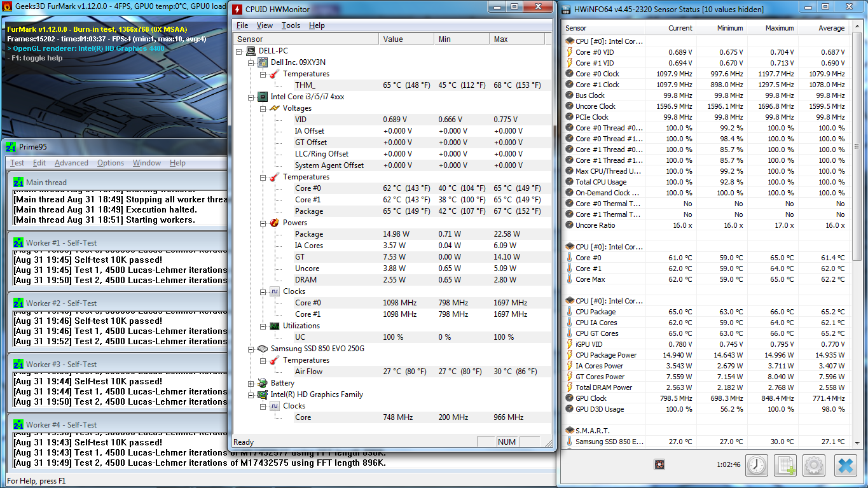Click the Core #0 VID lightning icon in HWiNFO
This screenshot has height=488, width=868.
pos(569,52)
